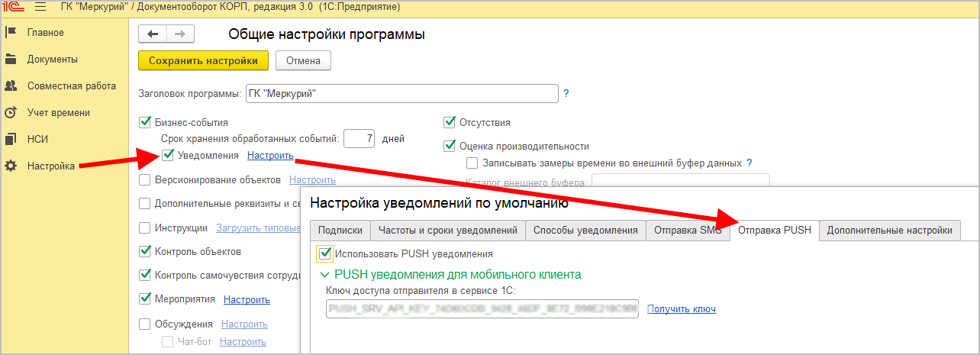Open Настроить link next to Чат-бот
This screenshot has height=355, width=980.
[x=243, y=342]
